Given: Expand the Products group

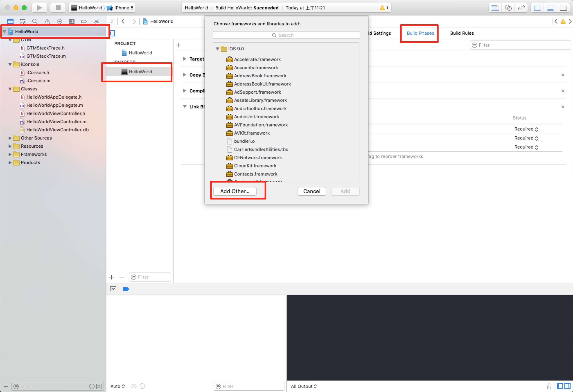Looking at the screenshot, I should 10,162.
